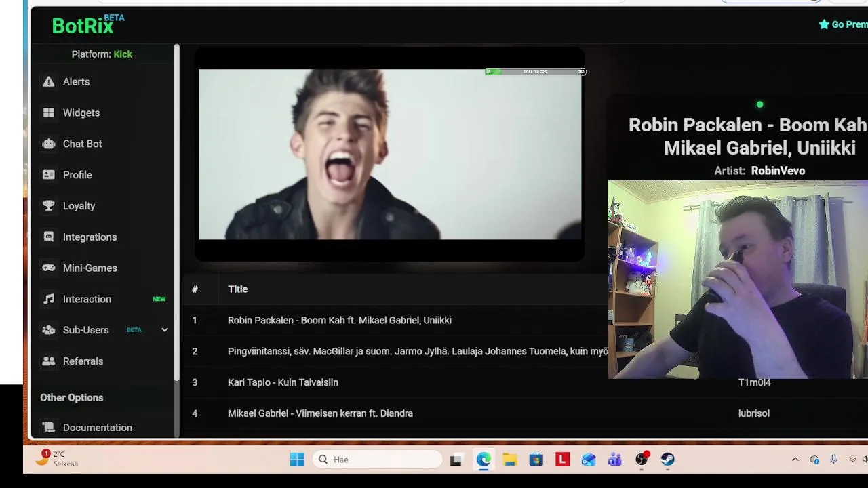Open the Windows Start menu
Screen dimensions: 868x488
297,460
